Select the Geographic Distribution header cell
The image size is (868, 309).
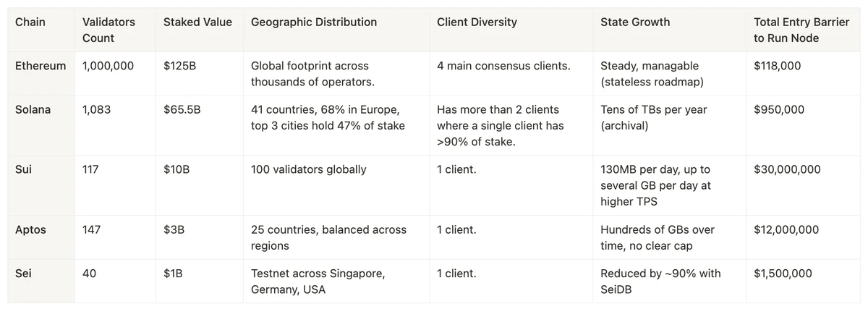[x=314, y=22]
